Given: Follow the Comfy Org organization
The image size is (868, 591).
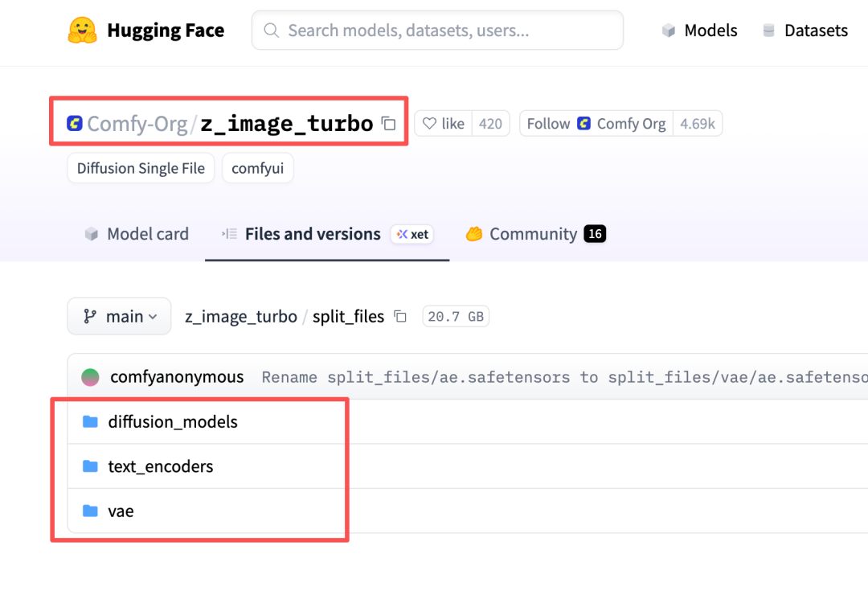Looking at the screenshot, I should [596, 124].
